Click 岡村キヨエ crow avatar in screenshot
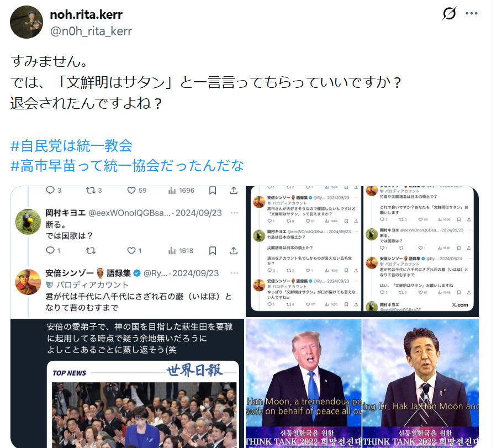 coord(28,222)
